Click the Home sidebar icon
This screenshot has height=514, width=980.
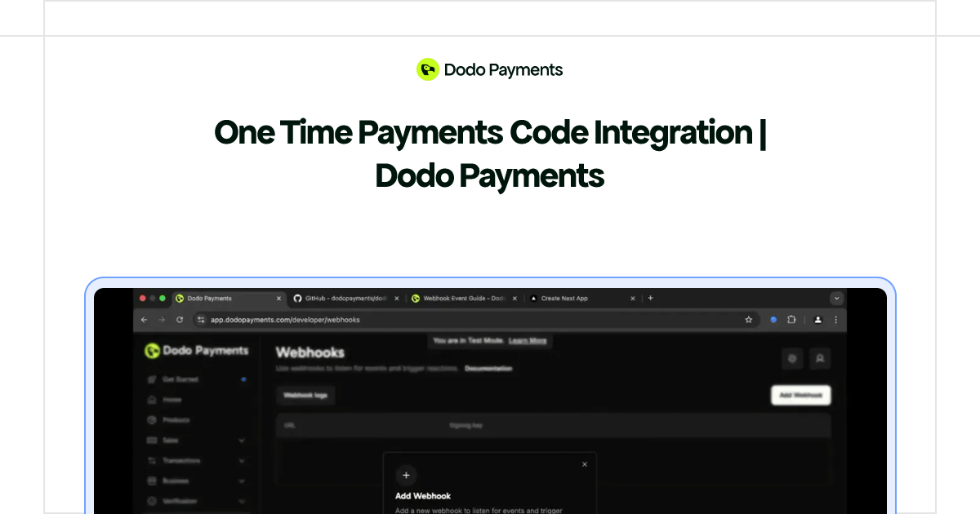point(152,400)
